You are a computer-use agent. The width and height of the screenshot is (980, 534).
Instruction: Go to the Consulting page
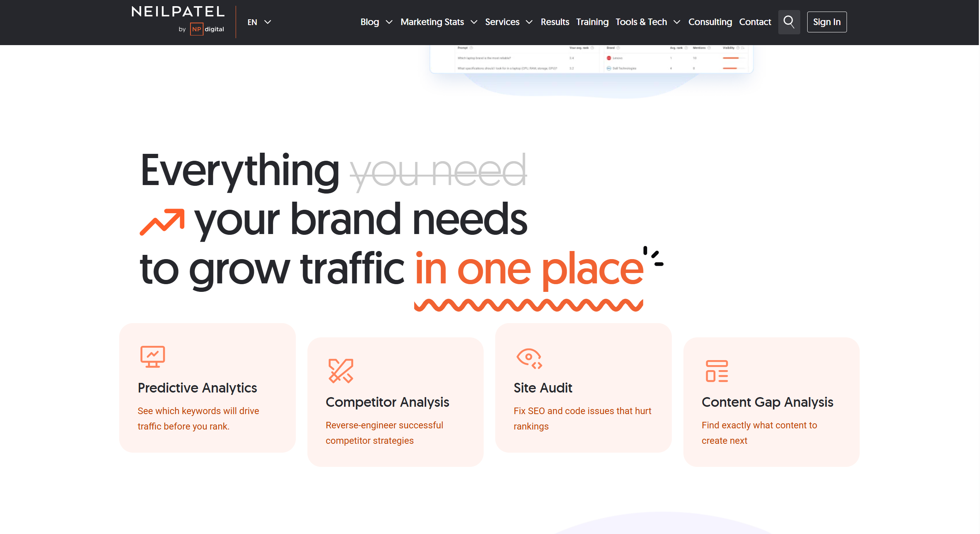[710, 22]
